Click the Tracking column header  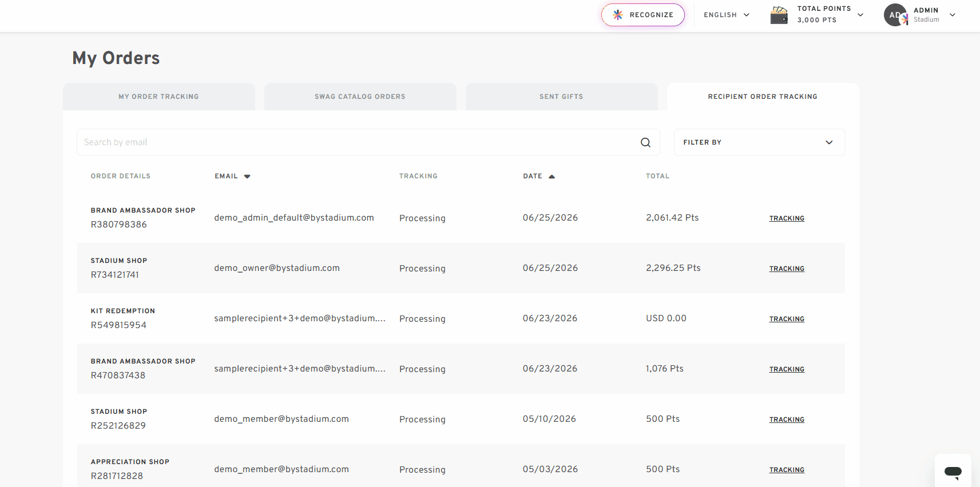418,176
